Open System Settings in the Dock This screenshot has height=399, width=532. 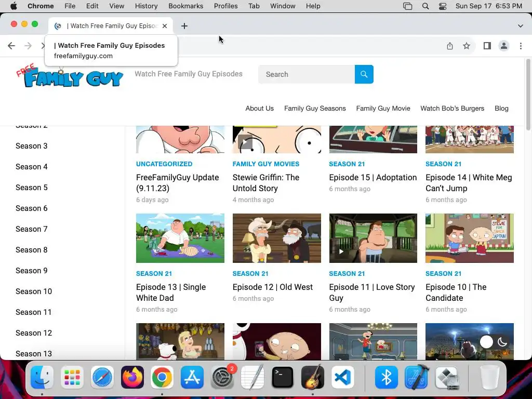click(x=222, y=377)
